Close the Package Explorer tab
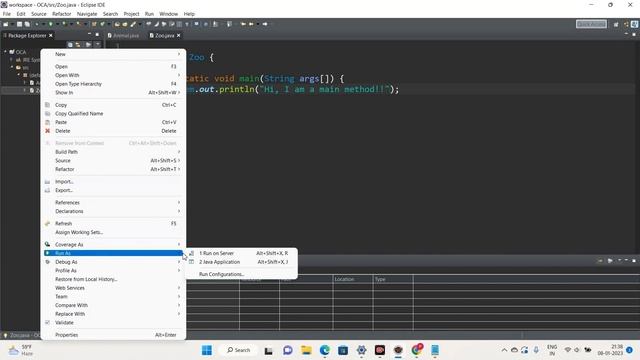 point(51,36)
